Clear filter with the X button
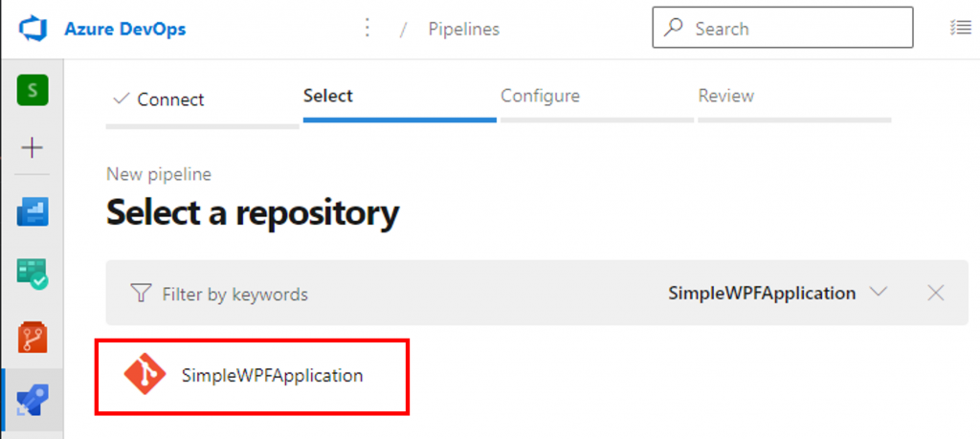980x439 pixels. 936,293
